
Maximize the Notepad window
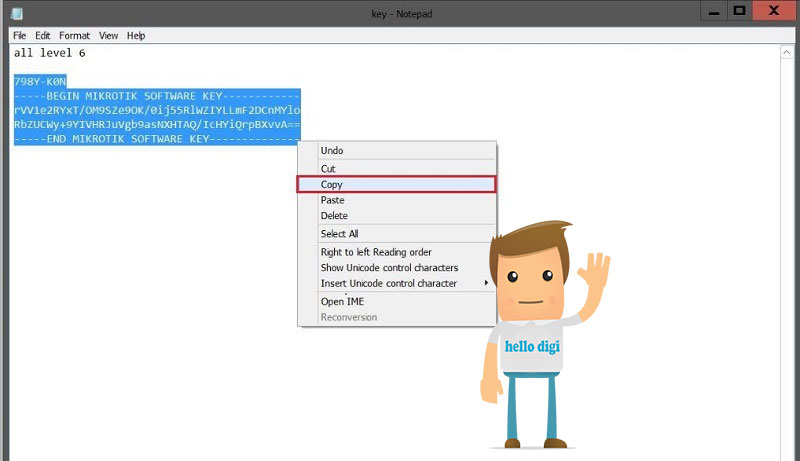click(739, 11)
